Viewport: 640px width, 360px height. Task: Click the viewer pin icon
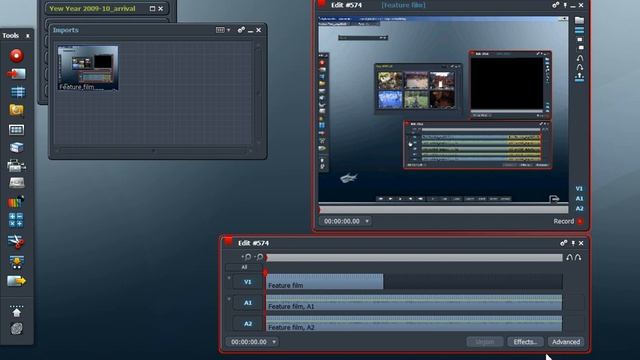[565, 5]
